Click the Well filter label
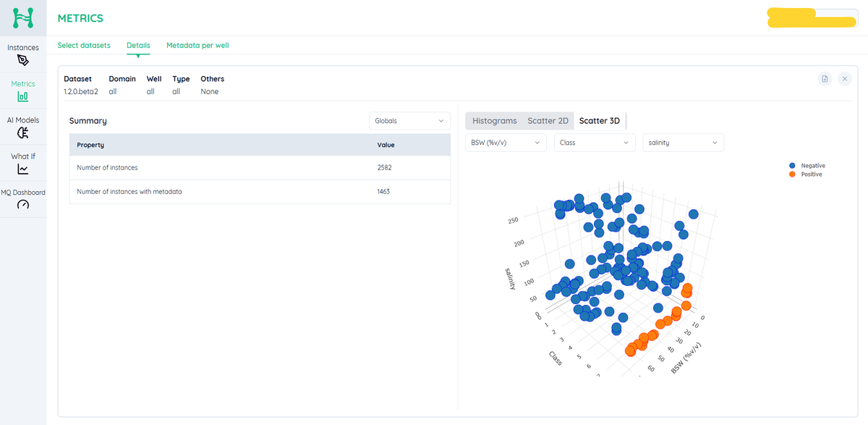 click(154, 79)
